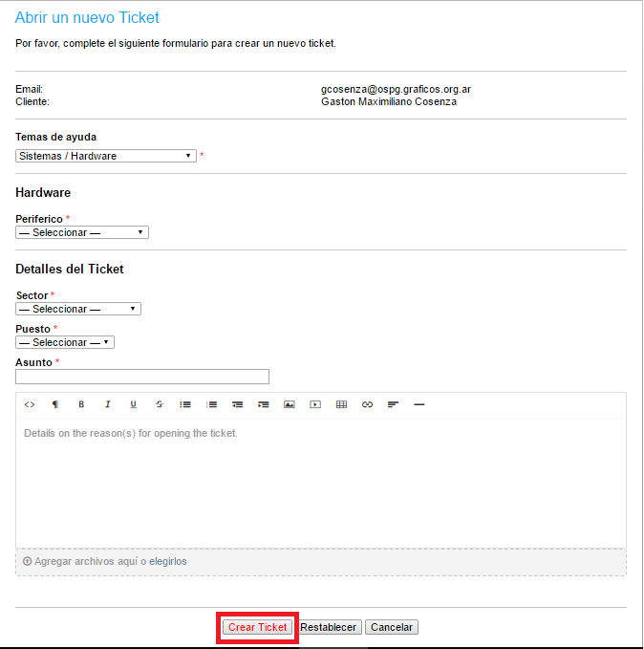Viewport: 644px width, 649px height.
Task: Insert an image into ticket details
Action: coord(290,404)
